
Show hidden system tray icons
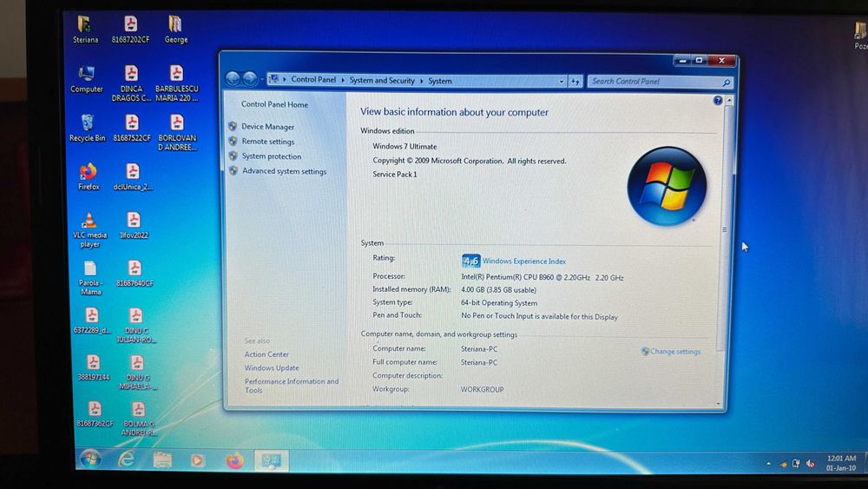coord(768,464)
